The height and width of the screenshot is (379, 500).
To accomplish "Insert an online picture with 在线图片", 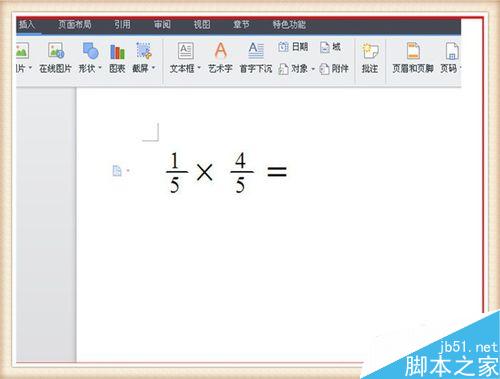I will point(55,57).
